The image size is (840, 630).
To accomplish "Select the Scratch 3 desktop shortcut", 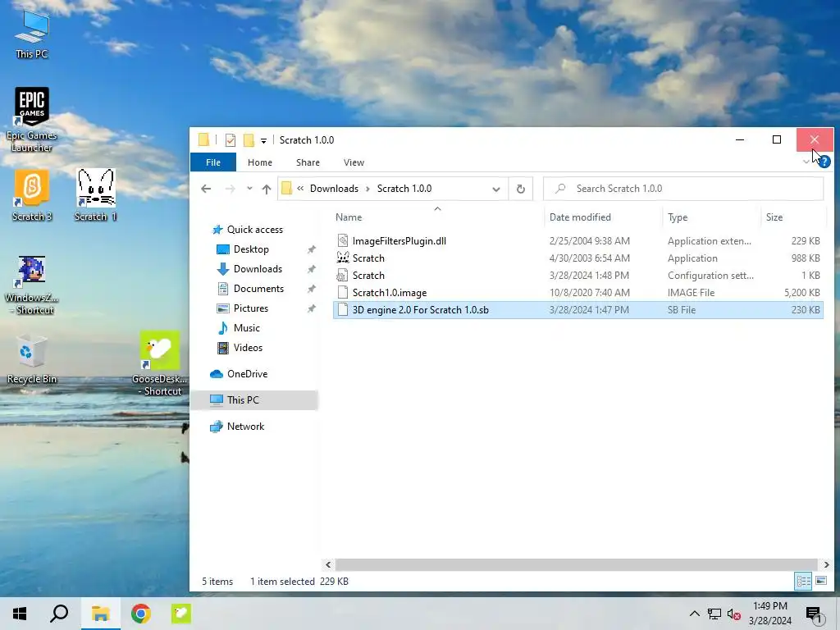I will point(32,195).
